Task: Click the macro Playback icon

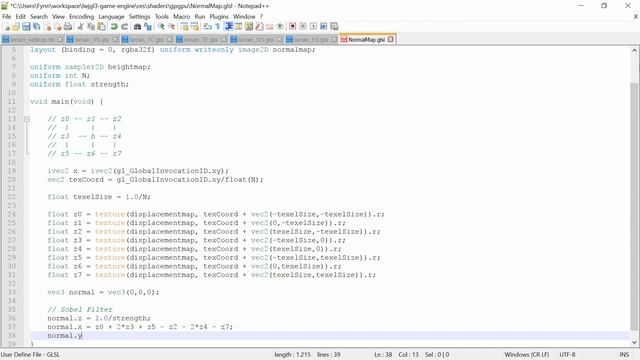Action: (313, 27)
